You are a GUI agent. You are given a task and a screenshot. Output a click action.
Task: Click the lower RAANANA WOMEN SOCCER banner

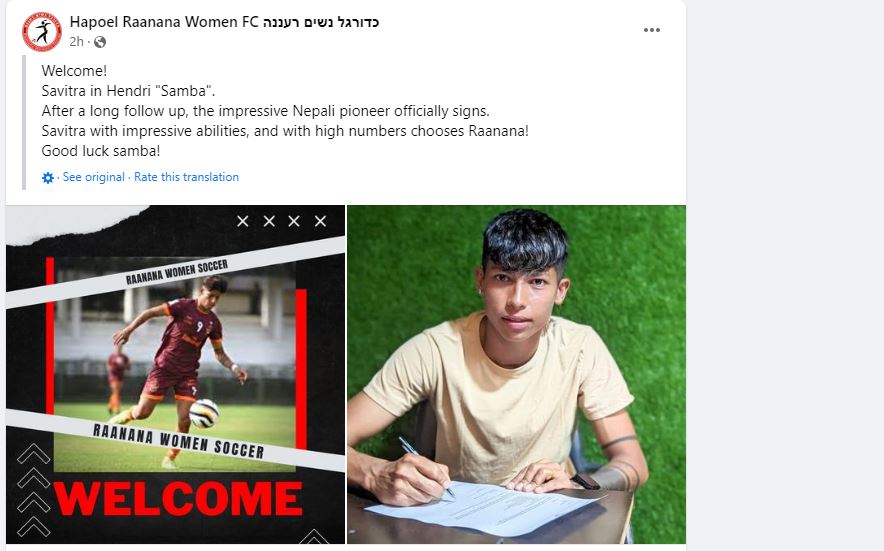(x=179, y=441)
